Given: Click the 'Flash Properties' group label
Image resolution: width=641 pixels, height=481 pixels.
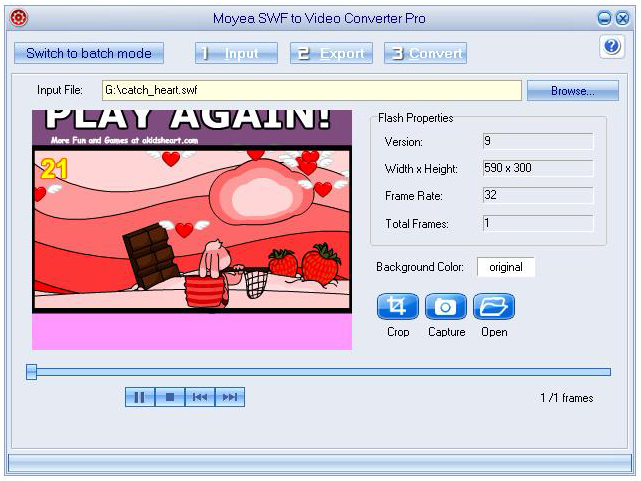Looking at the screenshot, I should (415, 118).
